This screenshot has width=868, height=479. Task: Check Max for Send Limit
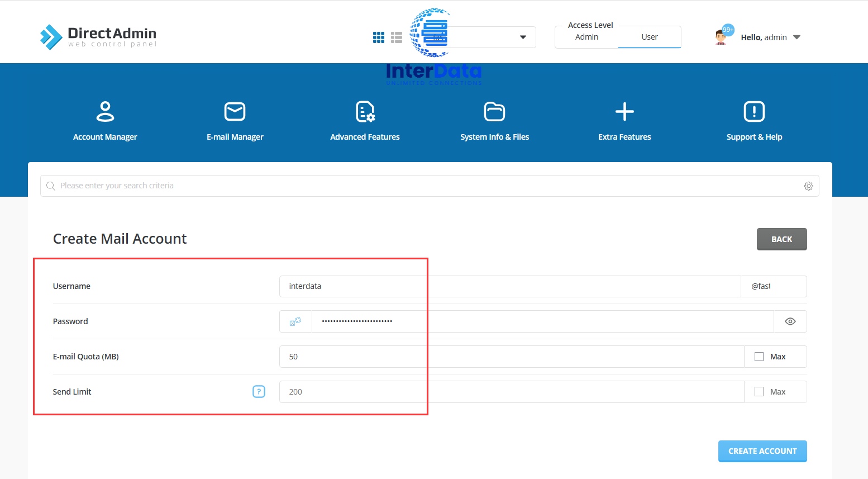[759, 392]
